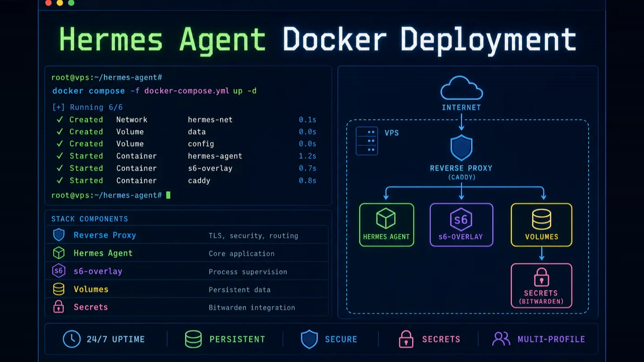644x362 pixels.
Task: Click the yellow window dot
Action: (60, 3)
